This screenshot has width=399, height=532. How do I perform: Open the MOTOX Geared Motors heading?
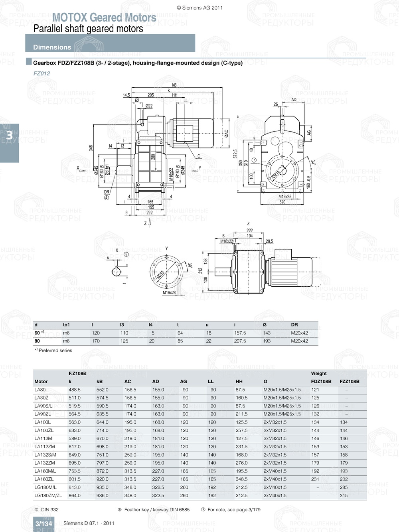click(x=105, y=18)
